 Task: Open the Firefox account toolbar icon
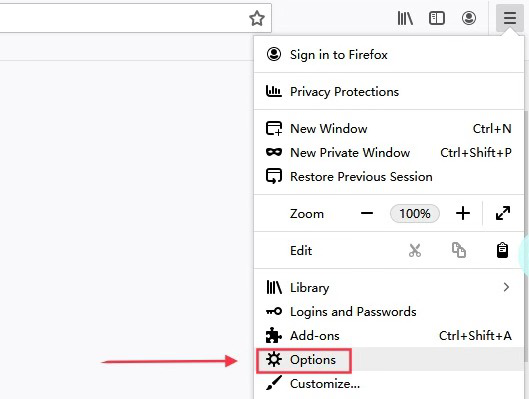[x=469, y=18]
